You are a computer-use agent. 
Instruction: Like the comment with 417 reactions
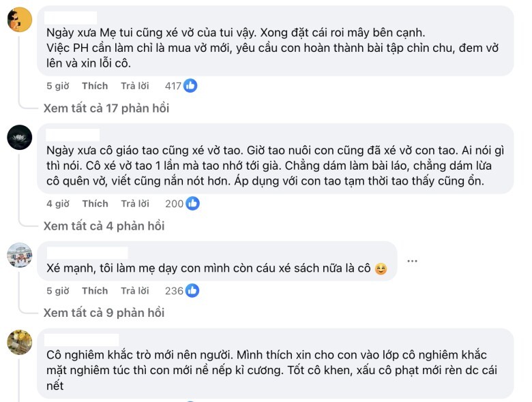(x=95, y=86)
